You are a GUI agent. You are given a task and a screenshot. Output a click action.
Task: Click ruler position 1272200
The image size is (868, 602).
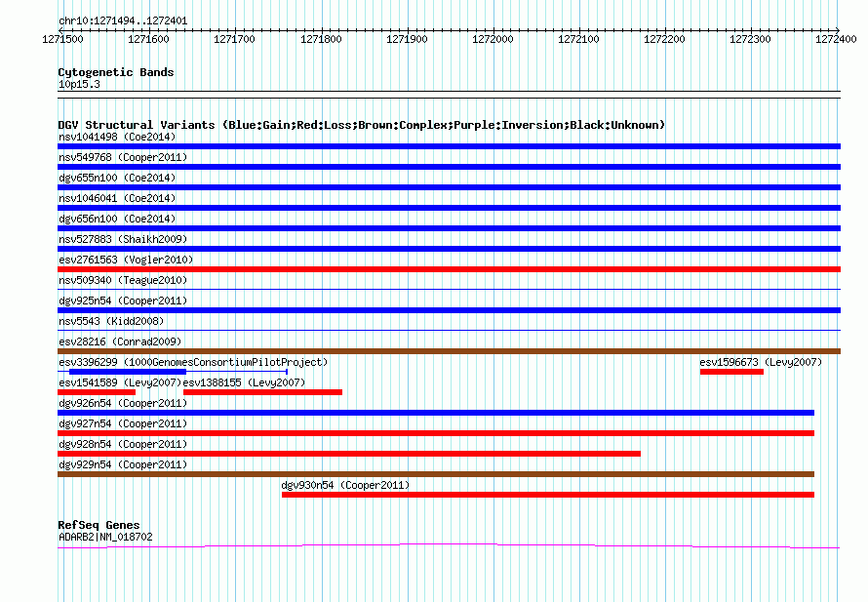click(664, 39)
